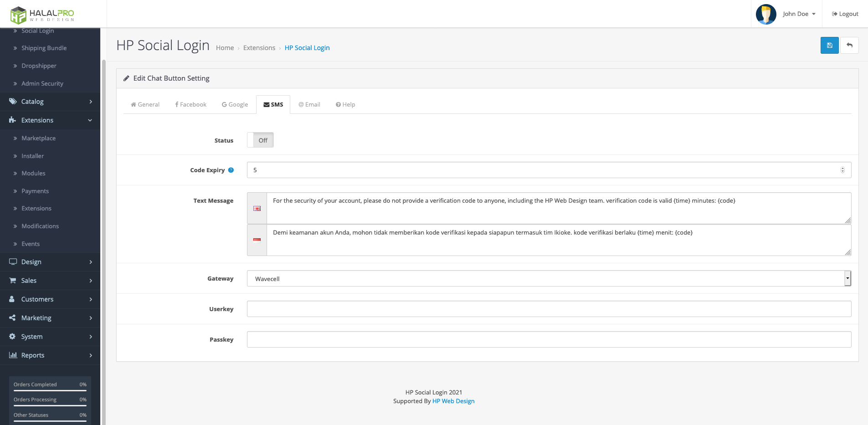Click the sidebar vertical scrollbar

(103, 241)
